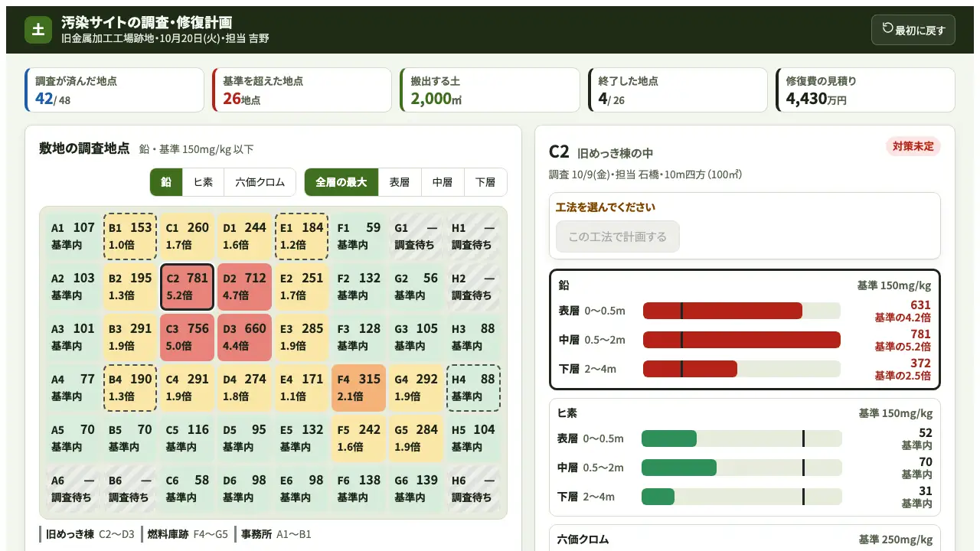
Task: Show the 下層 layer values
Action: click(x=485, y=182)
